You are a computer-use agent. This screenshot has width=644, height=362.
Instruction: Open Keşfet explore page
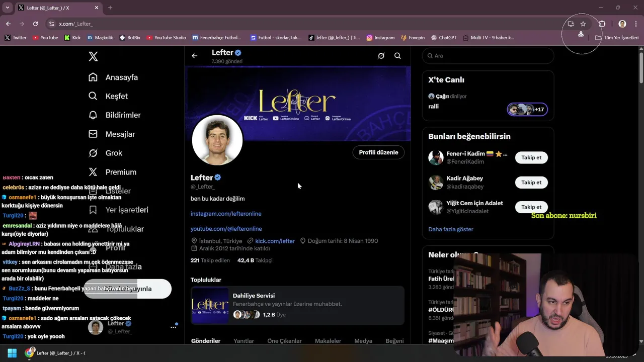[108, 96]
